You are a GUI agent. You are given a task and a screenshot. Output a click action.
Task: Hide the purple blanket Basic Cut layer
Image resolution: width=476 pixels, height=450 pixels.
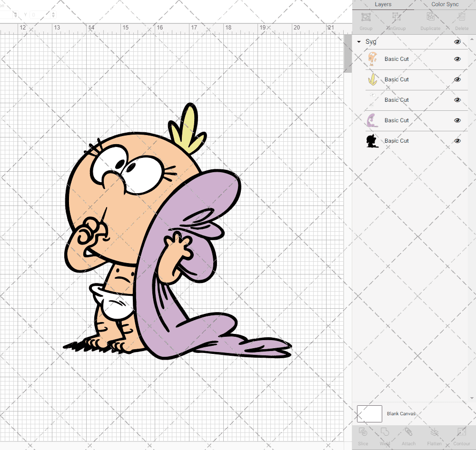pos(457,120)
